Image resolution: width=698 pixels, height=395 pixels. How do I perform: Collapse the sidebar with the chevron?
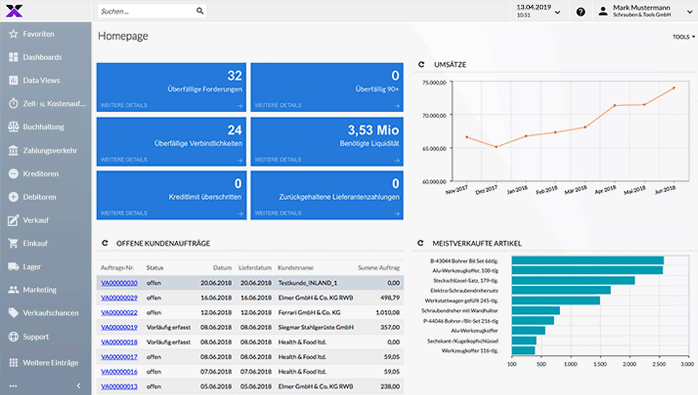(x=78, y=386)
